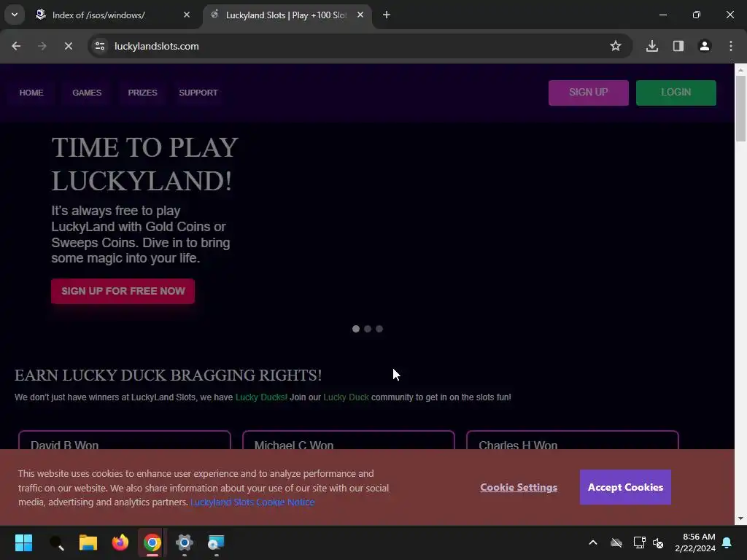Click the page vertical scrollbar thumb
The width and height of the screenshot is (747, 560).
click(x=740, y=109)
